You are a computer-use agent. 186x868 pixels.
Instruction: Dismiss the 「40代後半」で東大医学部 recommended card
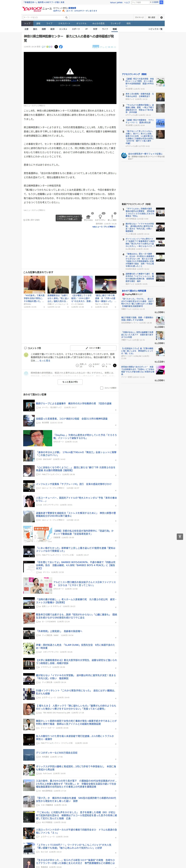pos(44,307)
